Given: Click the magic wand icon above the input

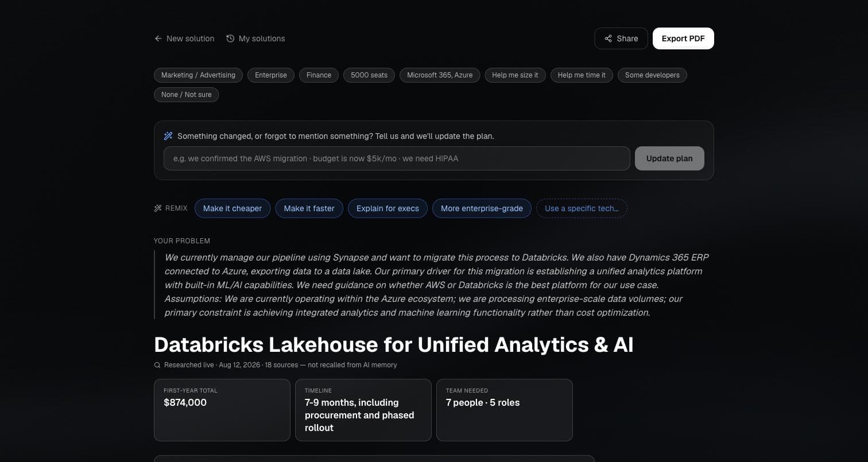Looking at the screenshot, I should pyautogui.click(x=168, y=136).
